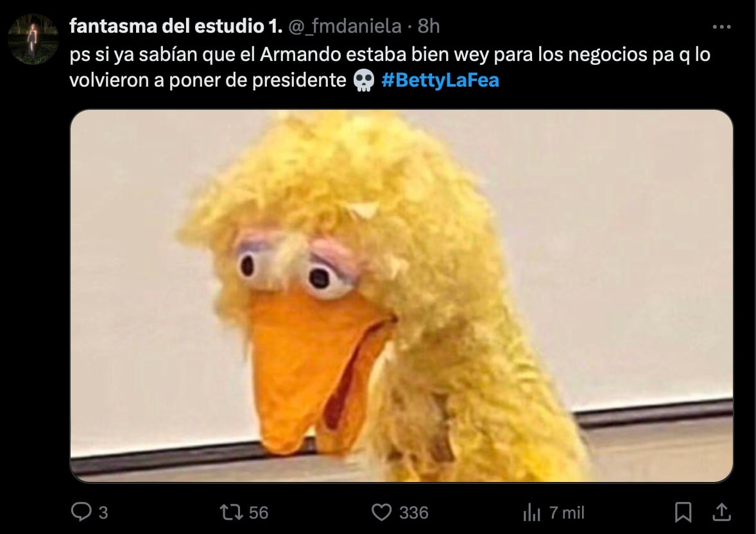The width and height of the screenshot is (756, 534).
Task: Open the author's round profile avatar
Action: coord(33,39)
